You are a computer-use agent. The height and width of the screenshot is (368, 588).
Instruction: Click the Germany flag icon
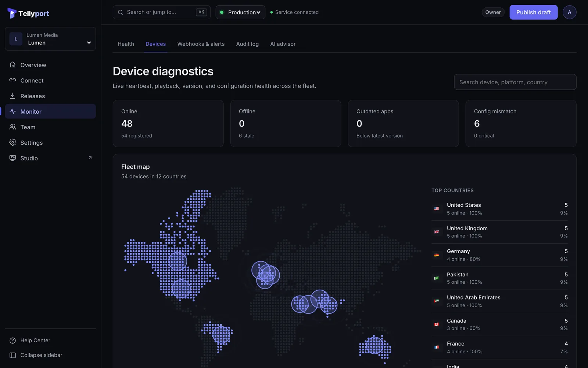pyautogui.click(x=437, y=255)
